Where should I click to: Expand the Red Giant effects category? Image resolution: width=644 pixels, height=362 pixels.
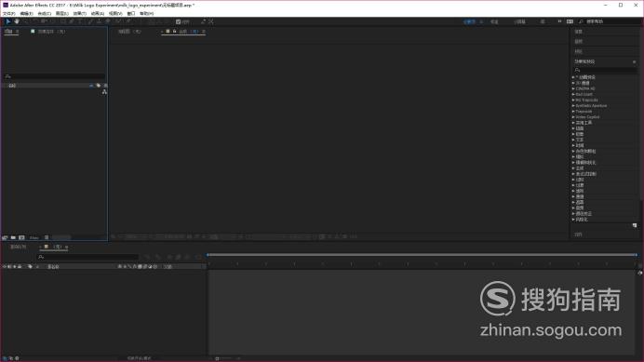tap(573, 95)
